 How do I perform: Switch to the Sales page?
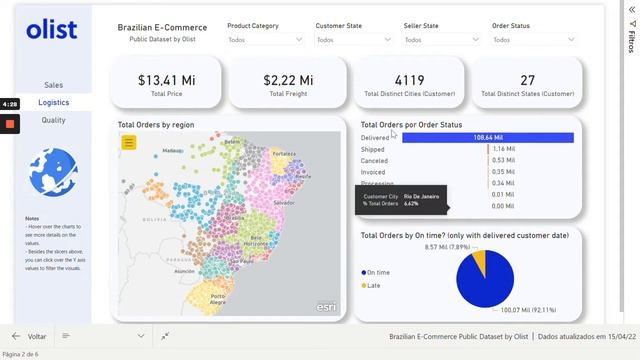coord(53,85)
